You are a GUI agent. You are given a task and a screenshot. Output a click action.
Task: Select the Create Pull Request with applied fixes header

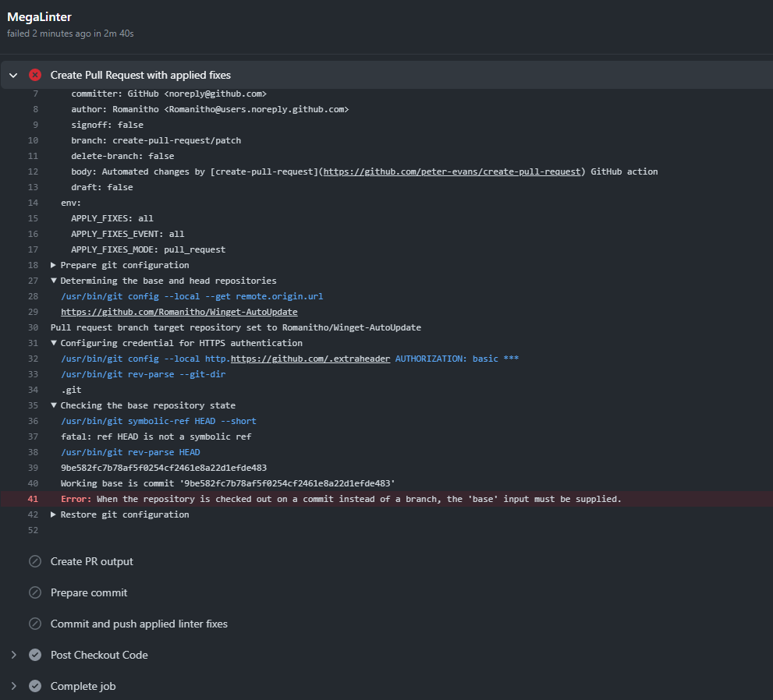tap(140, 75)
